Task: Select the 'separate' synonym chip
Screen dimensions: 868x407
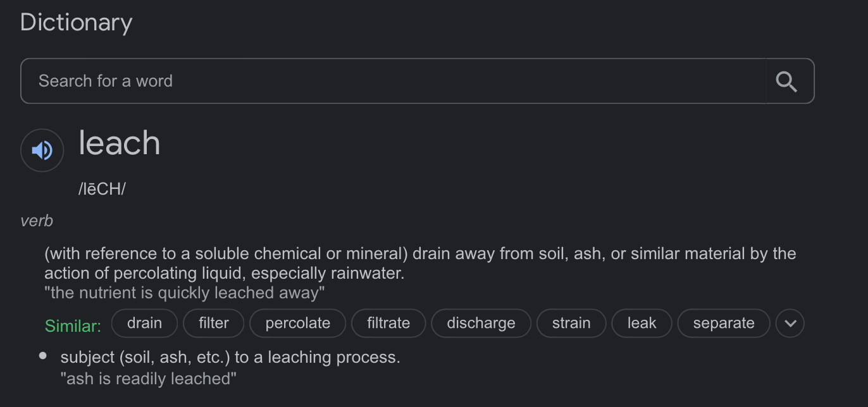Action: point(723,324)
